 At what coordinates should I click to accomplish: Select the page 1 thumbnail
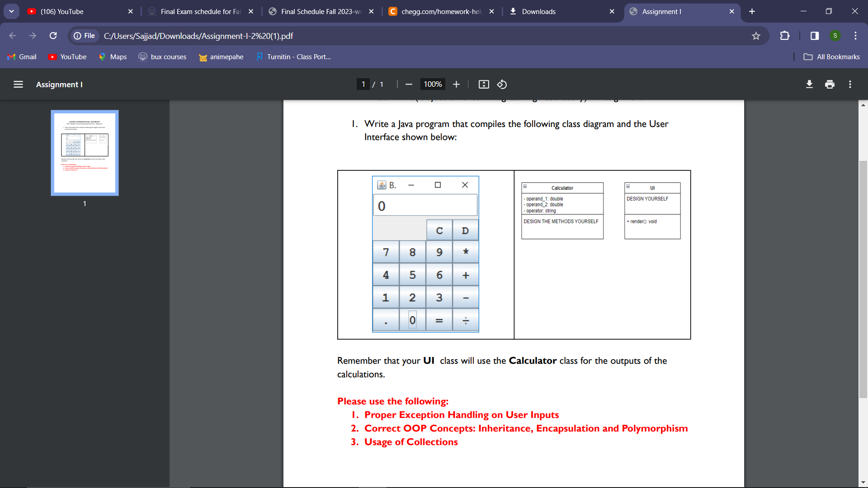(84, 153)
